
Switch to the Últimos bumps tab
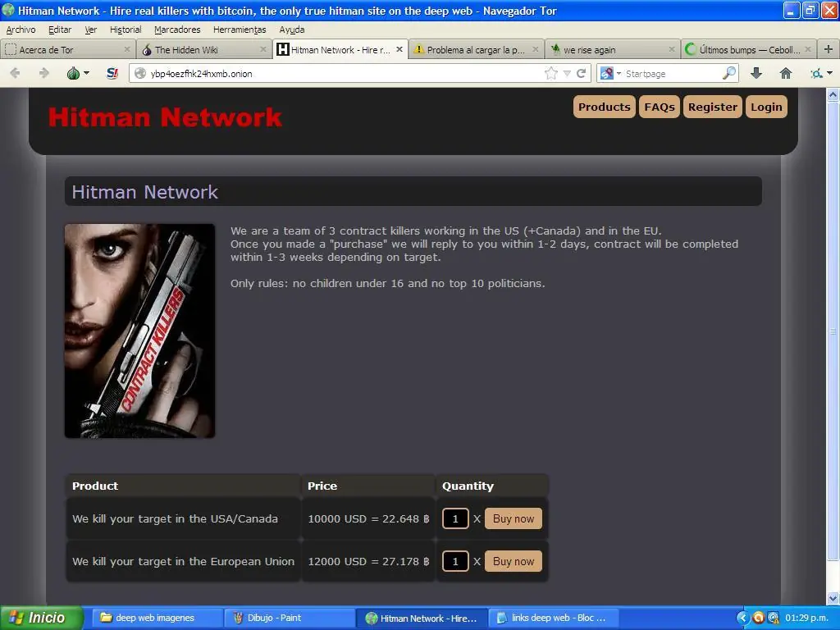point(748,49)
